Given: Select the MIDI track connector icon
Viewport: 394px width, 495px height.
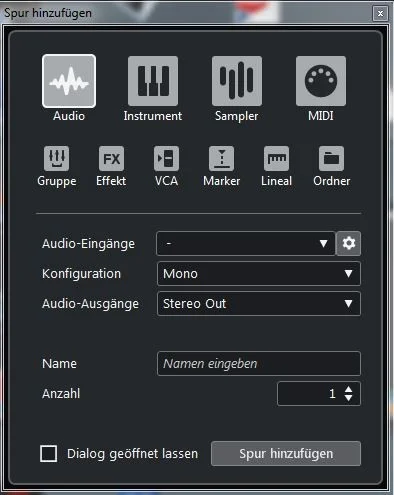Looking at the screenshot, I should pos(321,81).
